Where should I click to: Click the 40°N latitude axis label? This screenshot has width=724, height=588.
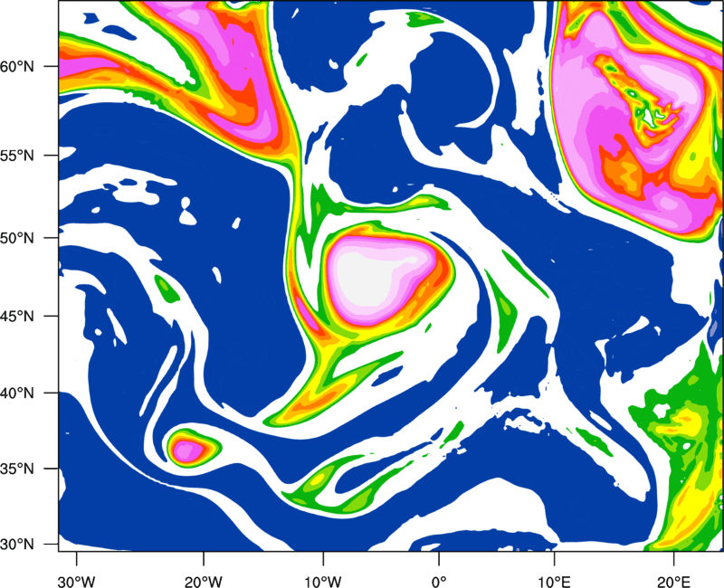[x=17, y=394]
